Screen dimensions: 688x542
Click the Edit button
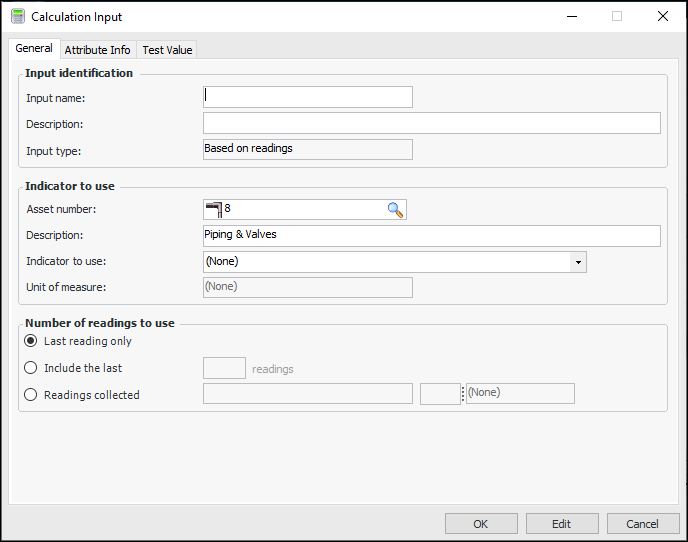[x=561, y=524]
